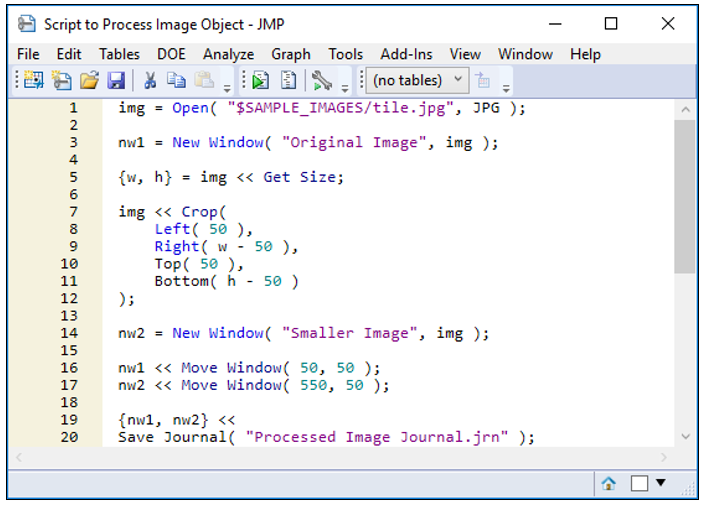Click the "Original Image" string

pos(354,143)
